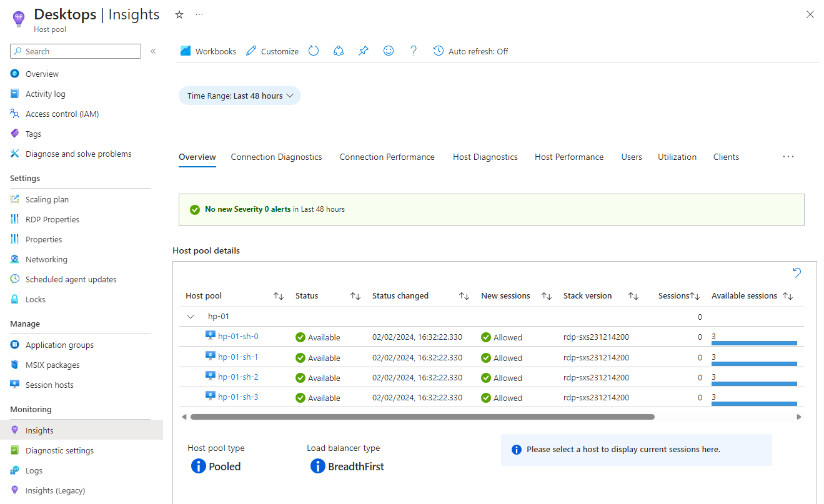
Task: Open the Auto refresh setting
Action: click(471, 51)
